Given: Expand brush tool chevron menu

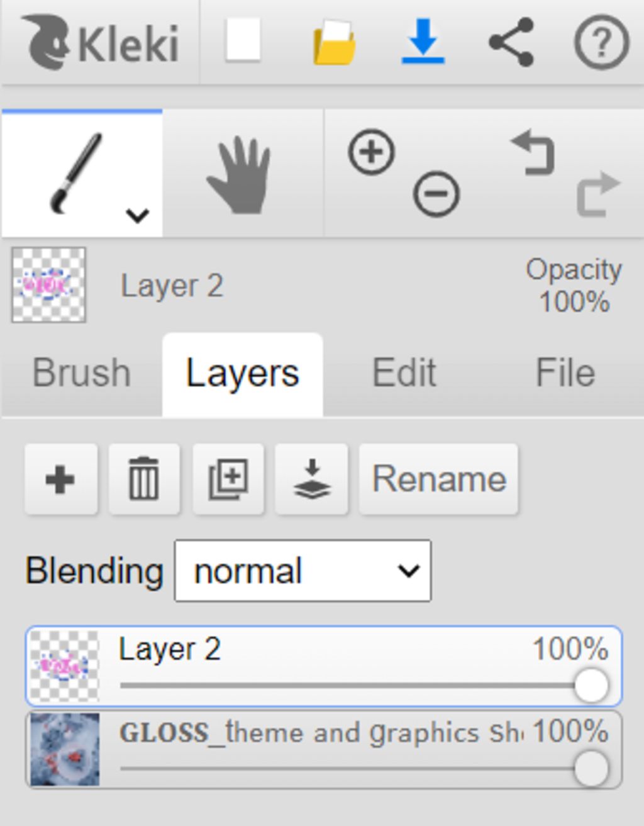Looking at the screenshot, I should [137, 216].
